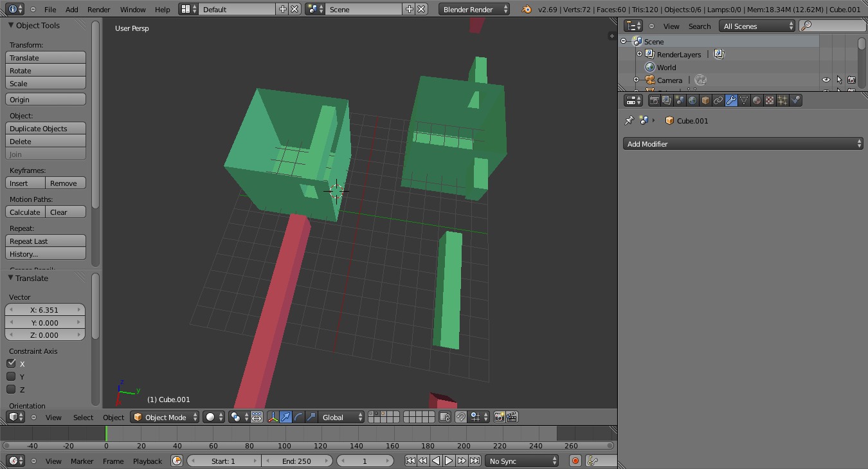Open the viewport shading sphere dropdown

coord(214,417)
